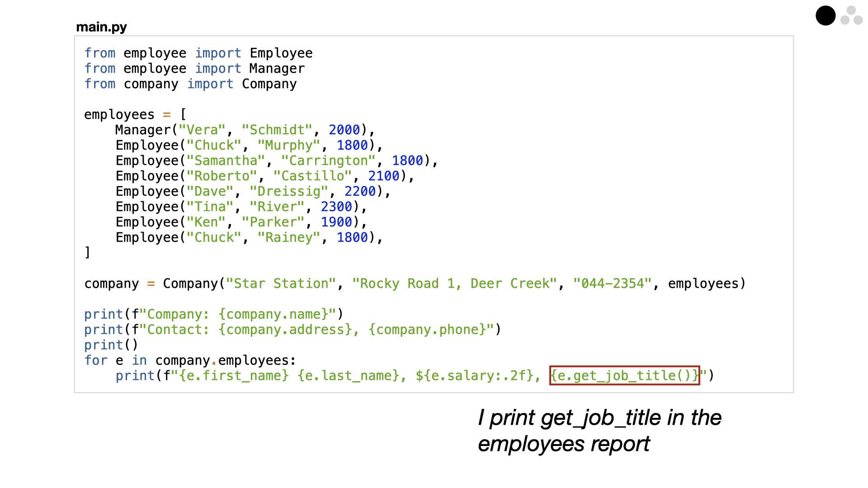This screenshot has height=488, width=868.
Task: Click 'for e in company.employees:' line
Action: click(190, 361)
